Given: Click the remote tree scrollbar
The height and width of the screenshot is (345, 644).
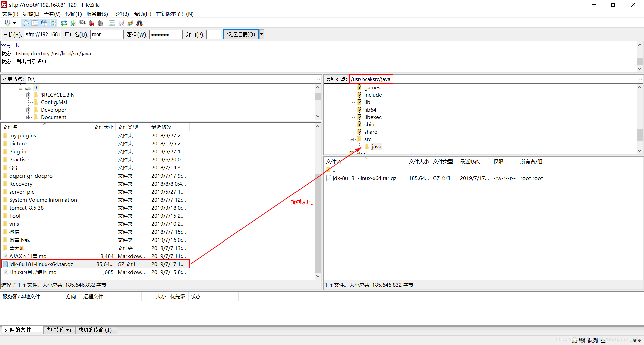Looking at the screenshot, I should click(640, 135).
